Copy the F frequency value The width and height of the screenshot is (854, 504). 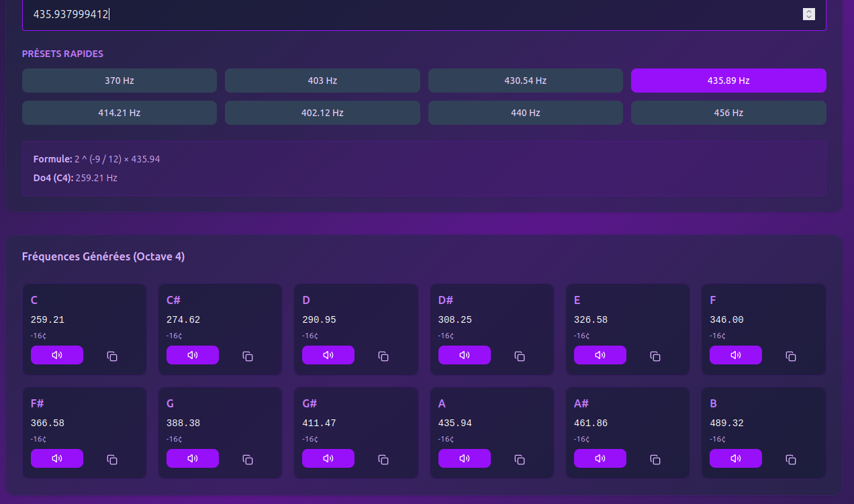[791, 356]
